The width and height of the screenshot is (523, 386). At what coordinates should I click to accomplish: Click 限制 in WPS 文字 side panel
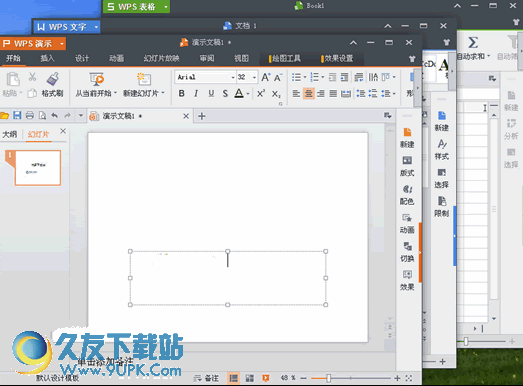[x=442, y=207]
